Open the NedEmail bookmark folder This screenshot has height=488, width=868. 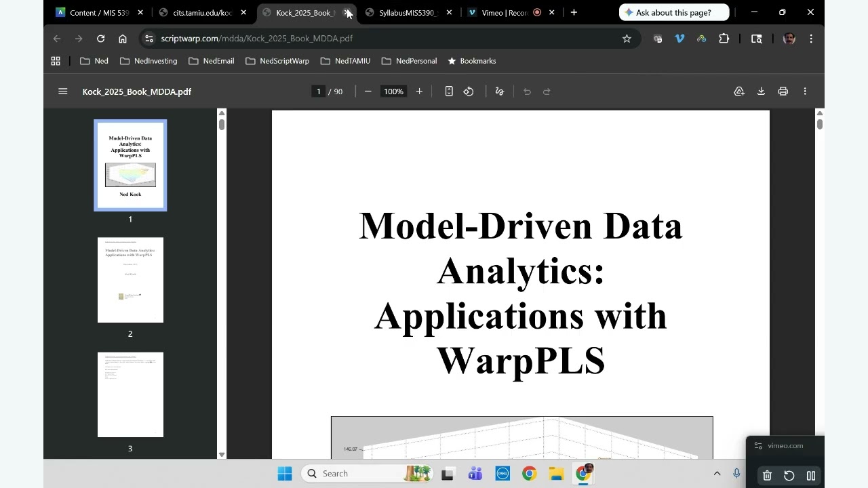[x=212, y=61]
